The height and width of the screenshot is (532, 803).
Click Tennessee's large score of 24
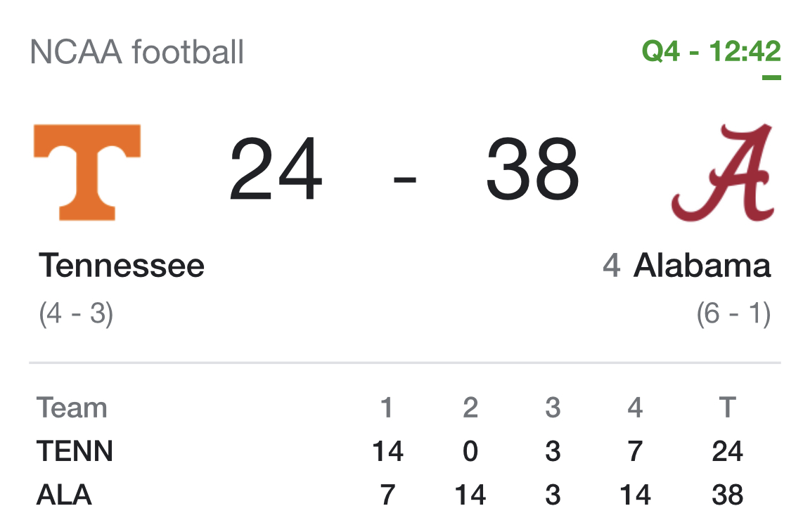(276, 171)
